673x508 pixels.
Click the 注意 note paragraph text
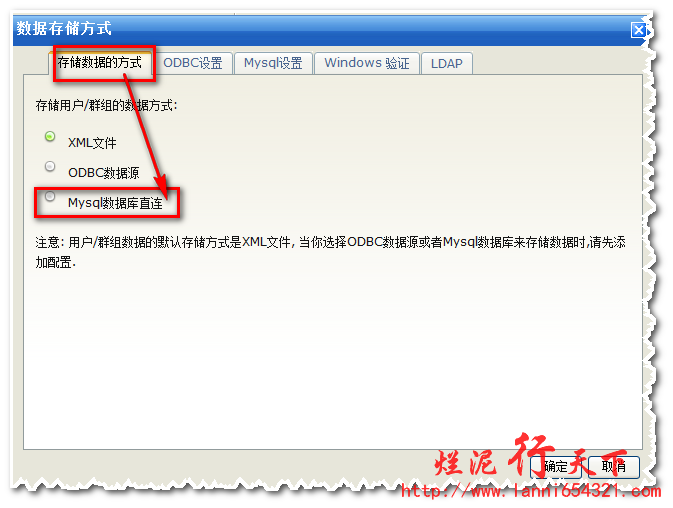click(330, 252)
